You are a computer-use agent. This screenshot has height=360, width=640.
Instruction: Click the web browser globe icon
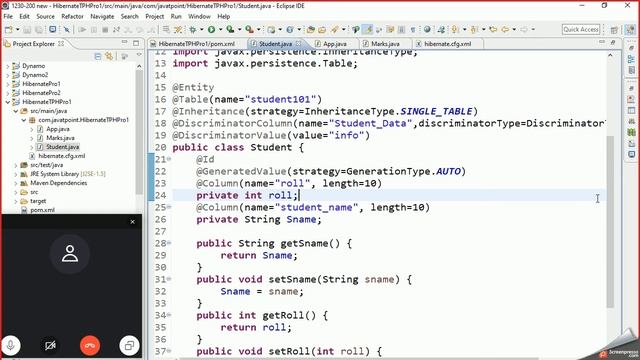[x=427, y=29]
